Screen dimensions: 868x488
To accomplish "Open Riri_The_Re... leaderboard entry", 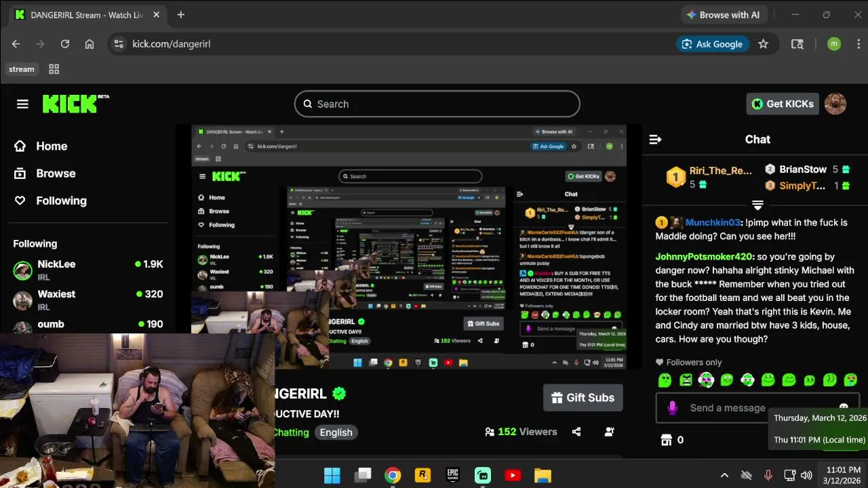I will tap(709, 177).
